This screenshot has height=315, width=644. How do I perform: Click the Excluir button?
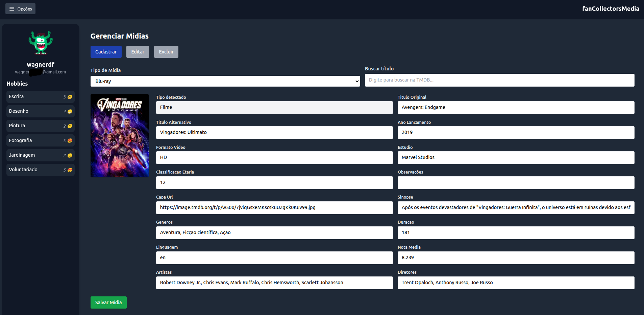pos(166,52)
